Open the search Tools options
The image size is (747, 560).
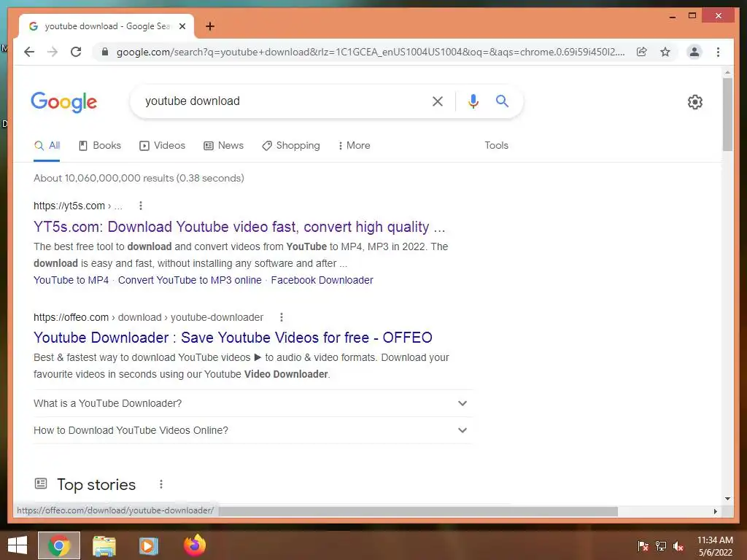(x=496, y=146)
